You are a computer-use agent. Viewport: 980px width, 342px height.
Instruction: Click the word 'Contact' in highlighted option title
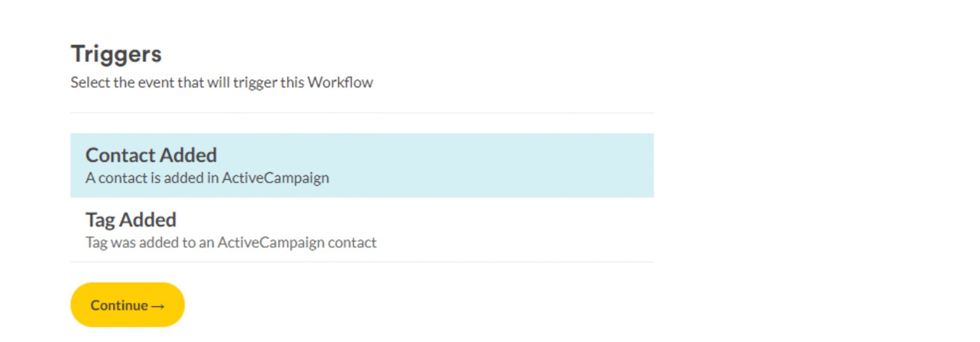pyautogui.click(x=119, y=155)
